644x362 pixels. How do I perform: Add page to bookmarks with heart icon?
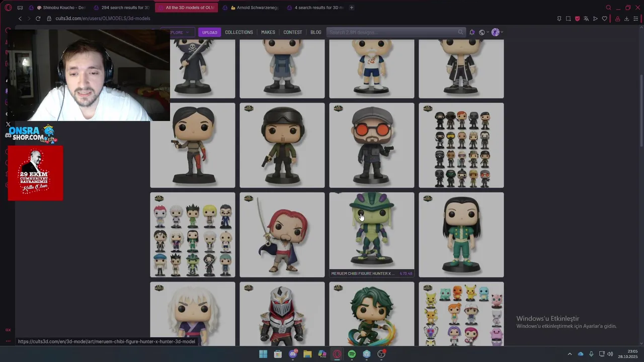pos(604,19)
